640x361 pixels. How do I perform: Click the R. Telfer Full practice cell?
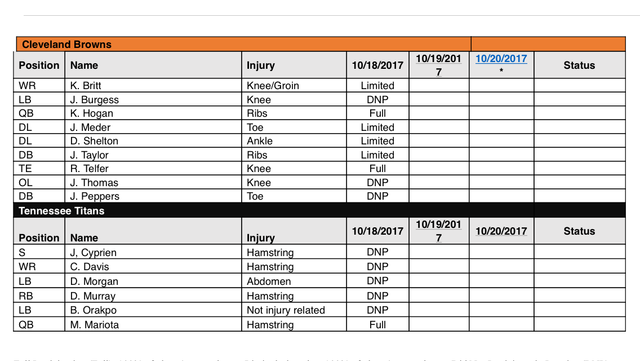378,169
